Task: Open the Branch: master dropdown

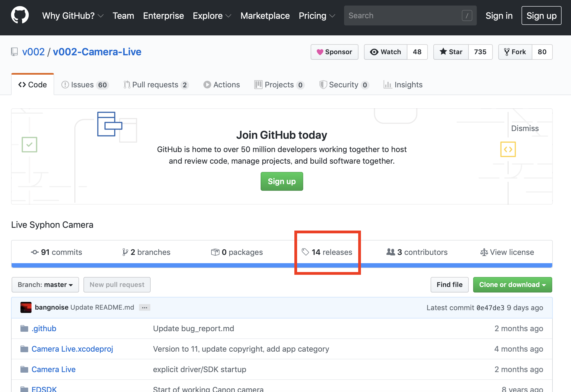Action: 45,285
